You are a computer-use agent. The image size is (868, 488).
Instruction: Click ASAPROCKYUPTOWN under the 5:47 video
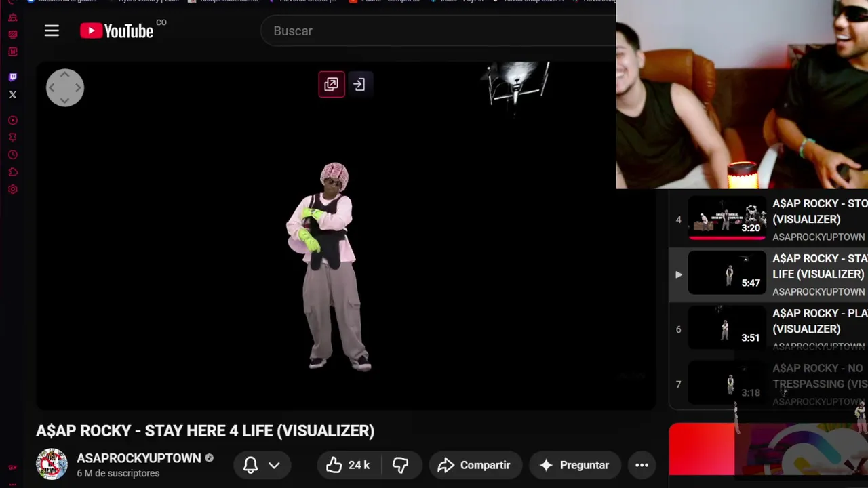[818, 291]
